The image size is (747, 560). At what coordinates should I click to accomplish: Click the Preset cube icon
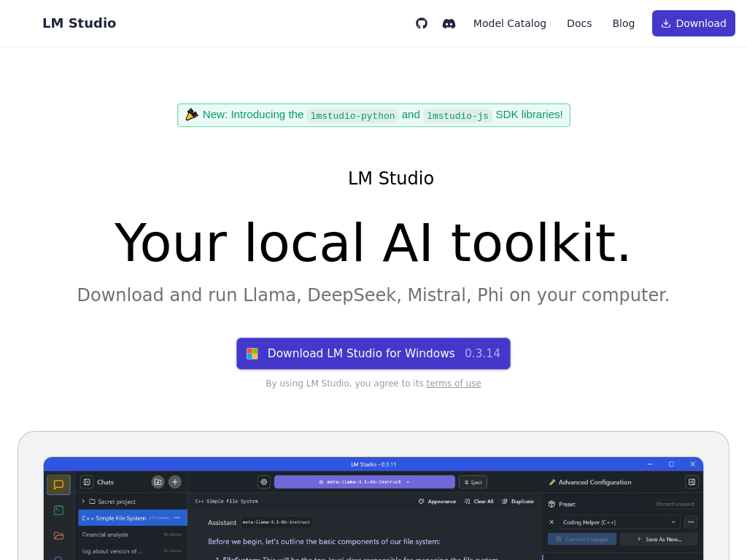551,504
